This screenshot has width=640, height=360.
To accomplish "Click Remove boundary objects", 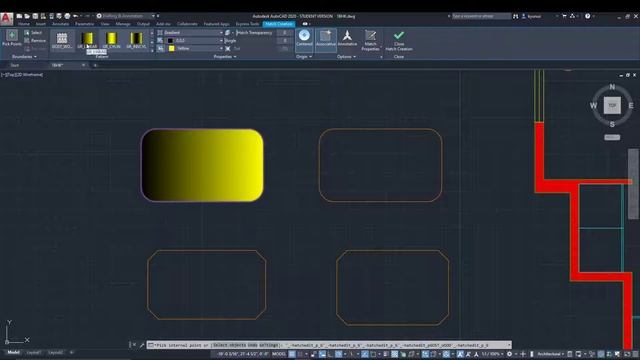I will pyautogui.click(x=35, y=40).
